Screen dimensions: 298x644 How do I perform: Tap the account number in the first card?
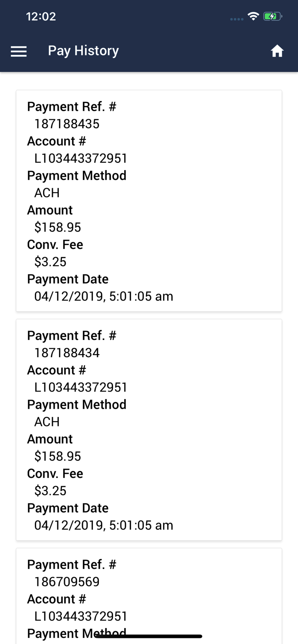(81, 158)
